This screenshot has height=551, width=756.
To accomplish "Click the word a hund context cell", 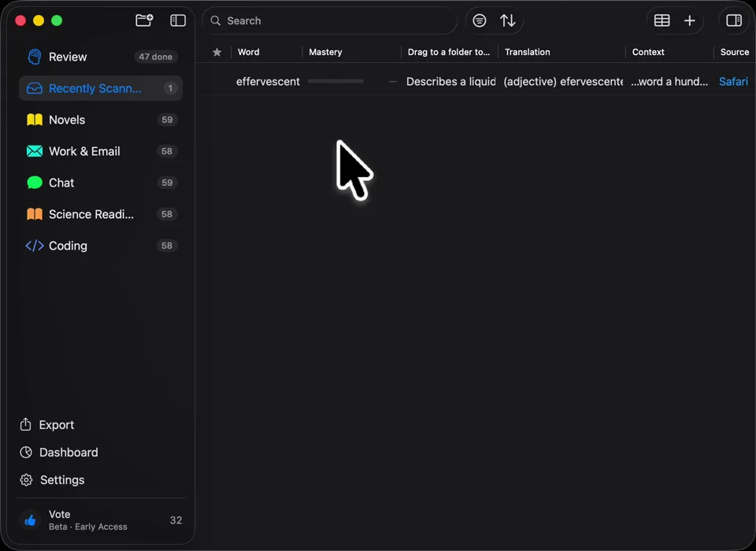I will click(x=669, y=81).
